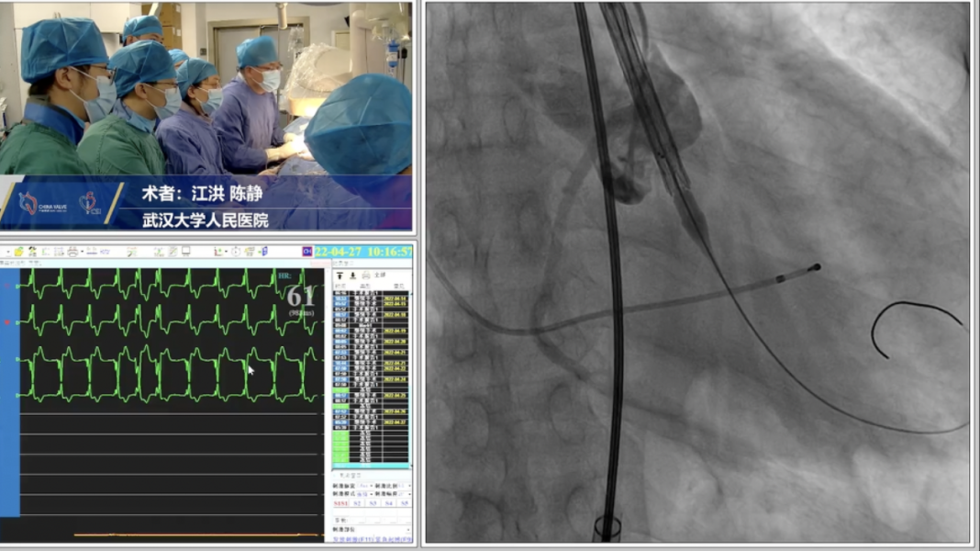Click the jump-to-top arrow in event panel
The height and width of the screenshot is (551, 980).
[x=340, y=275]
